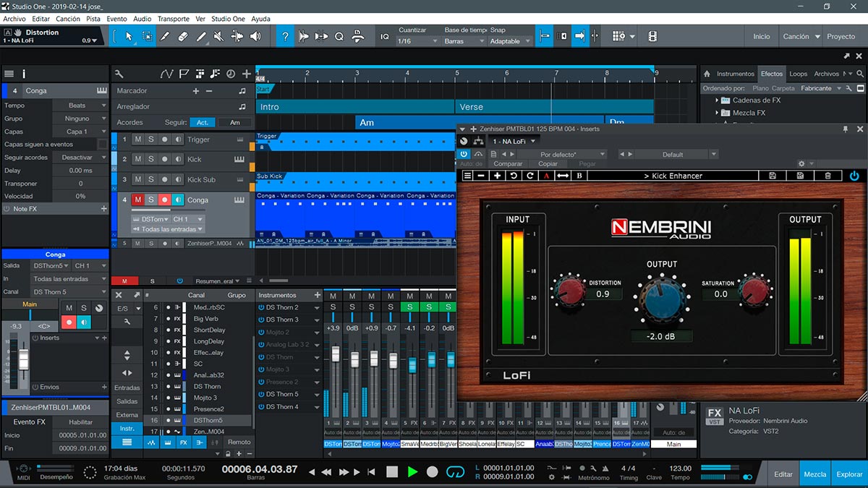Adjust the blue Output knob

[662, 301]
